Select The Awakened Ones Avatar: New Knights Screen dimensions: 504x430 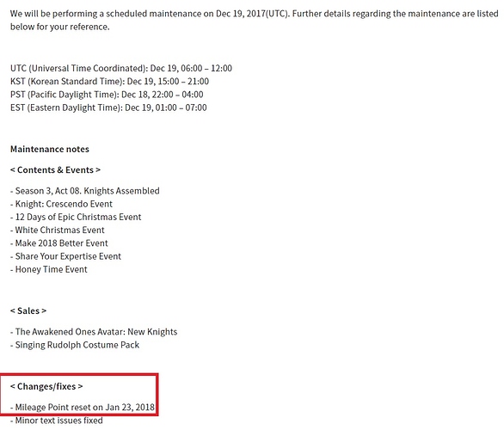[x=94, y=332]
